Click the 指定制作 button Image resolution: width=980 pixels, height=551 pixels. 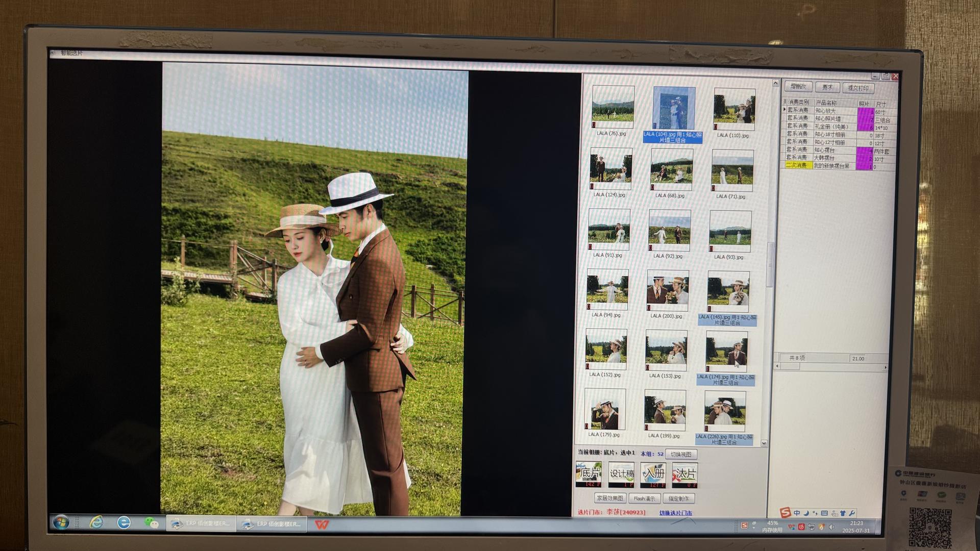coord(679,499)
